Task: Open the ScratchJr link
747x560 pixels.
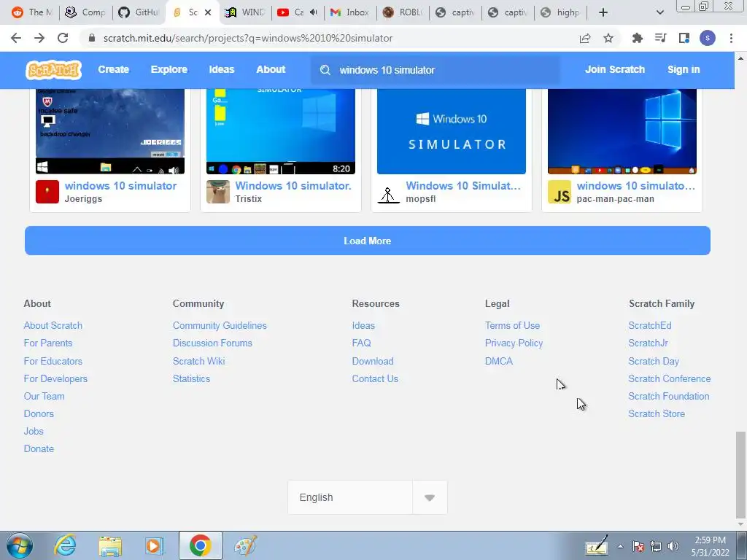Action: pyautogui.click(x=648, y=343)
